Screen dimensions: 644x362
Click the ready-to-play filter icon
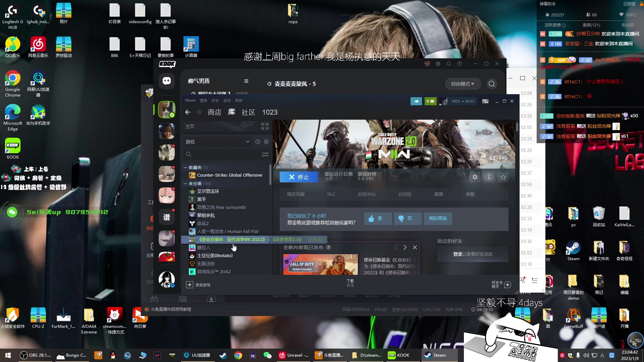[x=266, y=142]
